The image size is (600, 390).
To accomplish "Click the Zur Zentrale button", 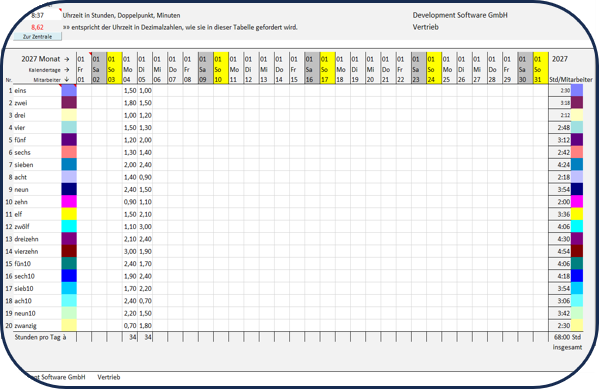I will tap(38, 37).
